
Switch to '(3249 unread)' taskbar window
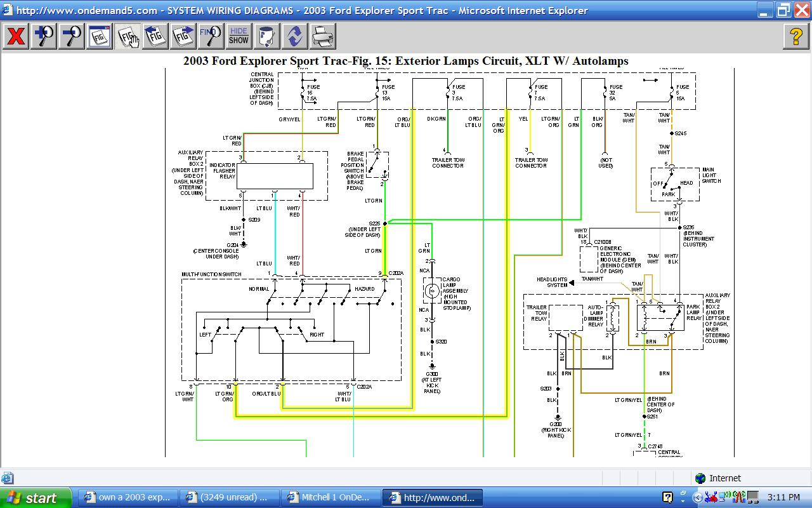[230, 498]
